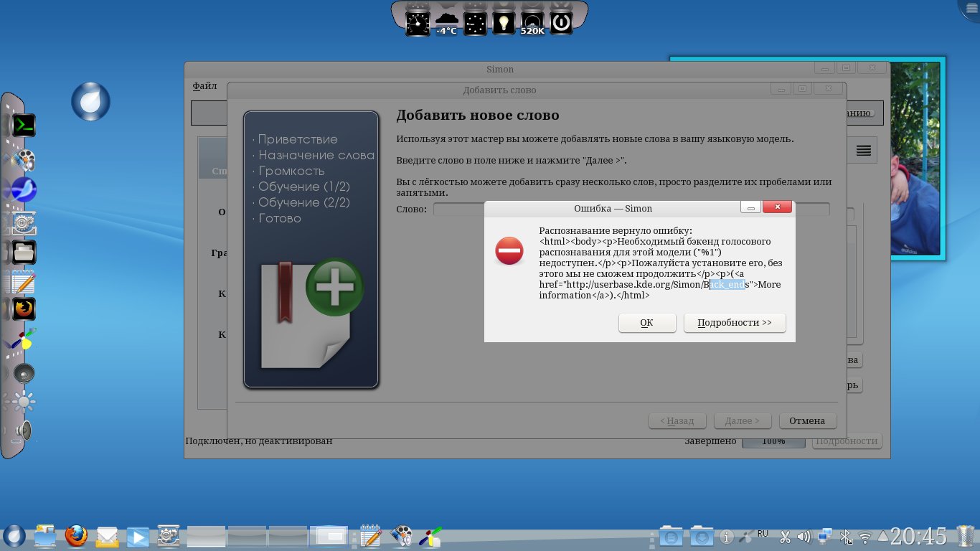Viewport: 980px width, 551px height.
Task: Open system settings gear in side dock
Action: 24,223
